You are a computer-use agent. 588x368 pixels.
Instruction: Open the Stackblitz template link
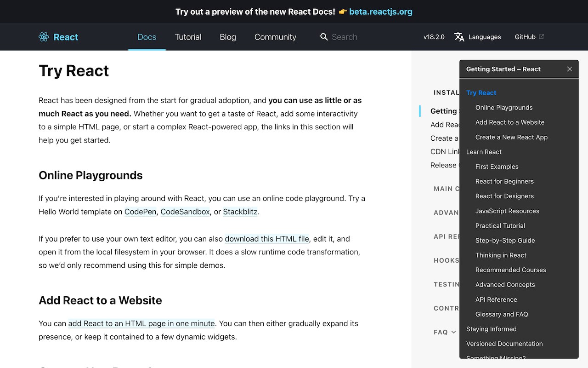tap(240, 212)
